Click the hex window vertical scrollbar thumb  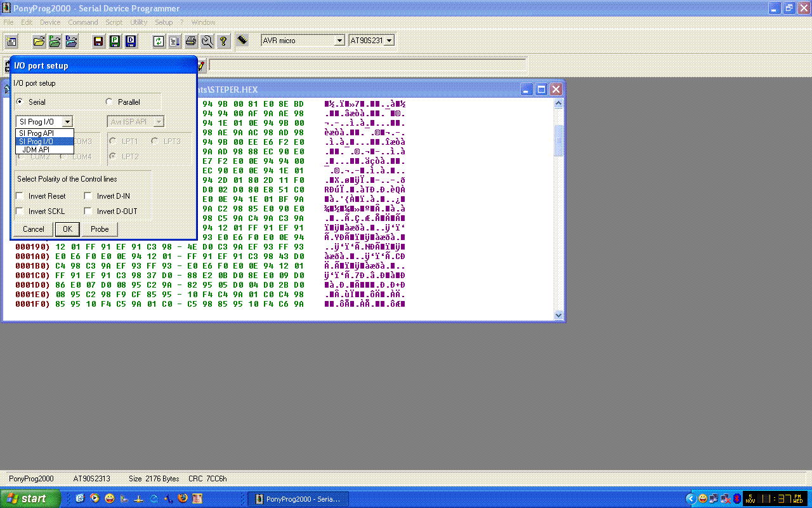(558, 140)
